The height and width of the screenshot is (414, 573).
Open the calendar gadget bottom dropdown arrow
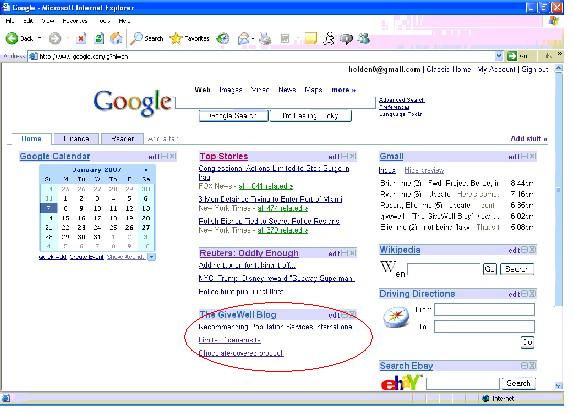(x=151, y=257)
